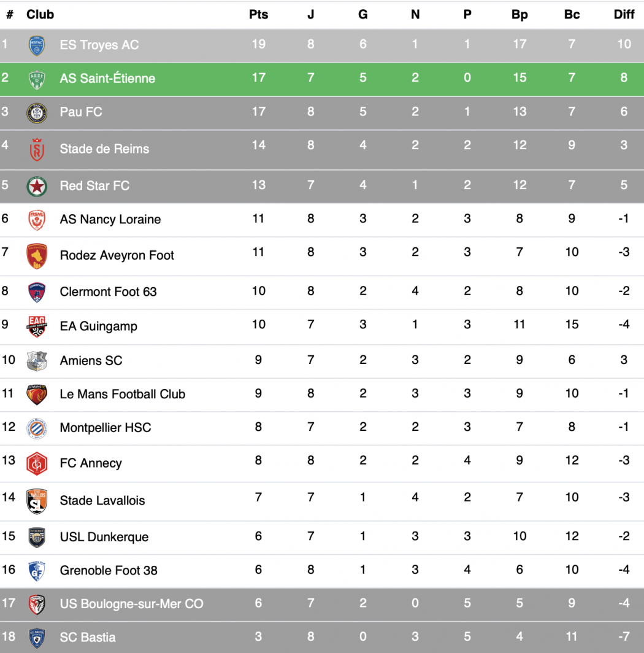Click the Stade Lavallois orange badge
This screenshot has height=653, width=644.
(37, 501)
